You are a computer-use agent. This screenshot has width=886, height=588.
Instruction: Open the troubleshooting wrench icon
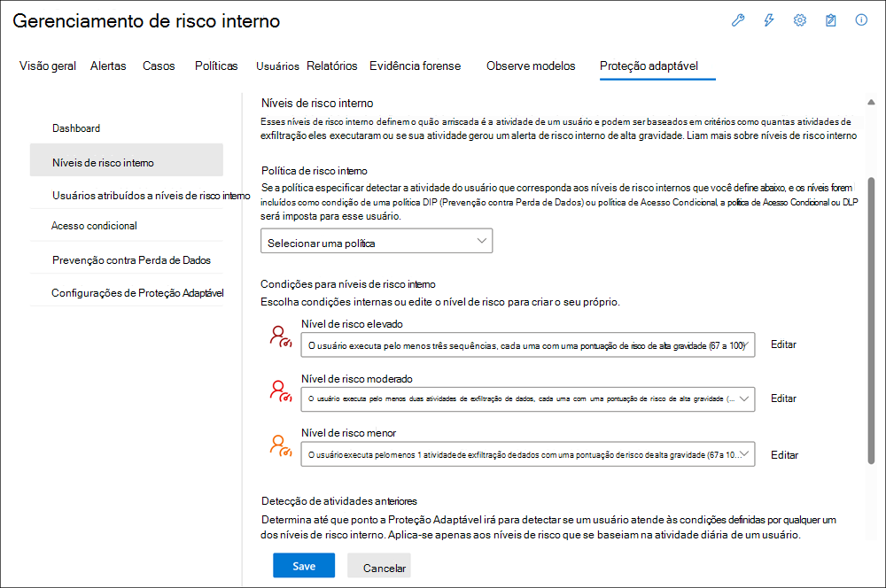click(x=738, y=20)
